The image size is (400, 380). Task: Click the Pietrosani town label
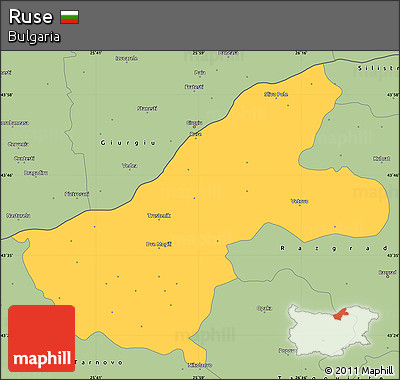click(77, 194)
